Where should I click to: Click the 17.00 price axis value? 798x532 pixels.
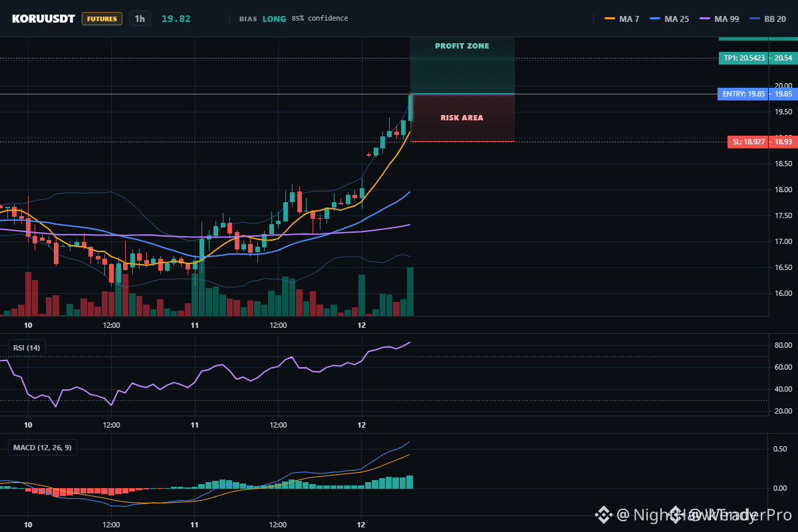coord(783,241)
